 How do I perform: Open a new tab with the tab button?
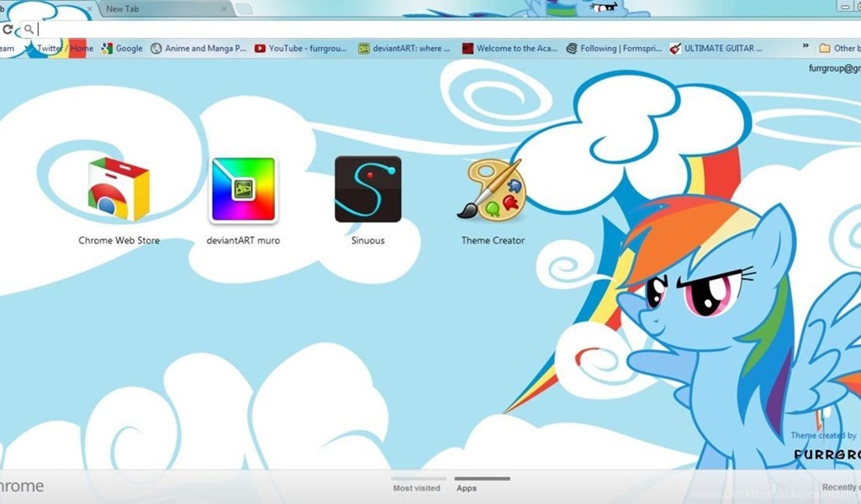click(x=244, y=8)
